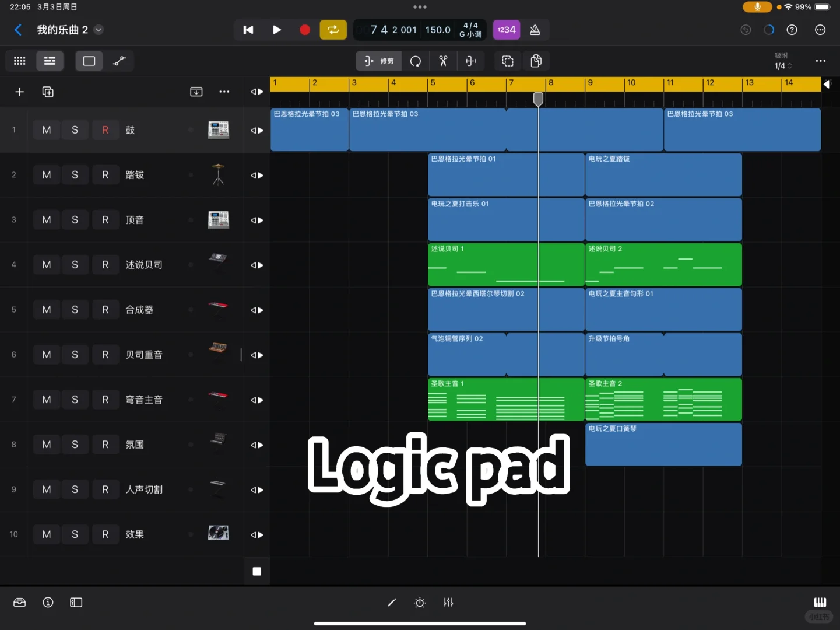Screen dimensions: 840x630
Task: Open the 4/4 G小调 signature settings
Action: [x=470, y=30]
